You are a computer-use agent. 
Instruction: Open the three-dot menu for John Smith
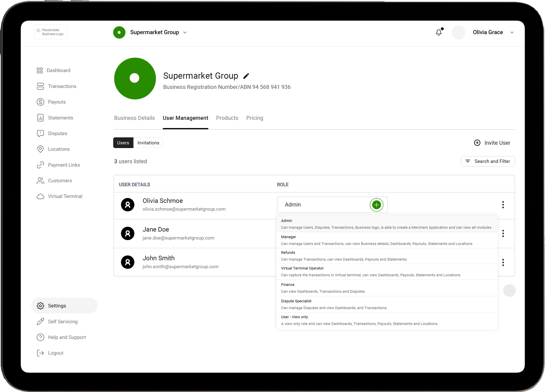tap(503, 263)
